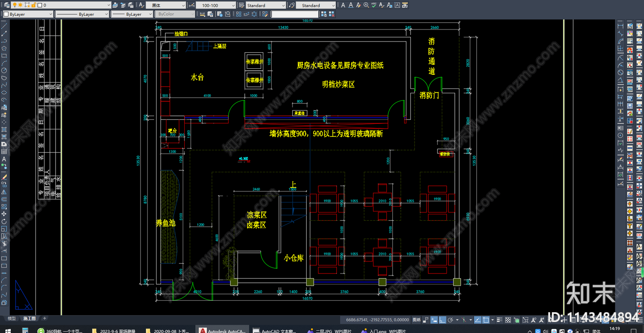The width and height of the screenshot is (644, 333).
Task: Select the Rectangle tool
Action: [4, 55]
